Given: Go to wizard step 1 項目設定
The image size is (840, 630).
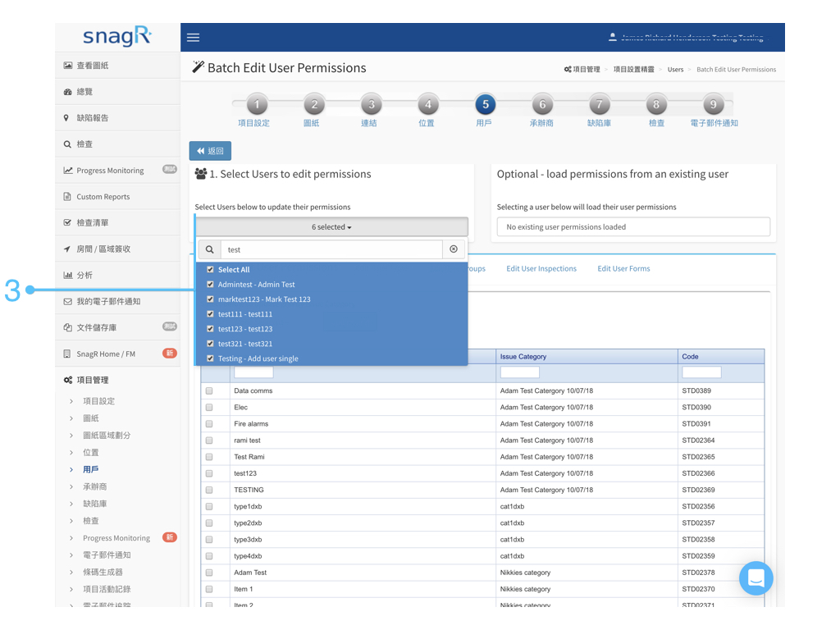Looking at the screenshot, I should click(257, 104).
